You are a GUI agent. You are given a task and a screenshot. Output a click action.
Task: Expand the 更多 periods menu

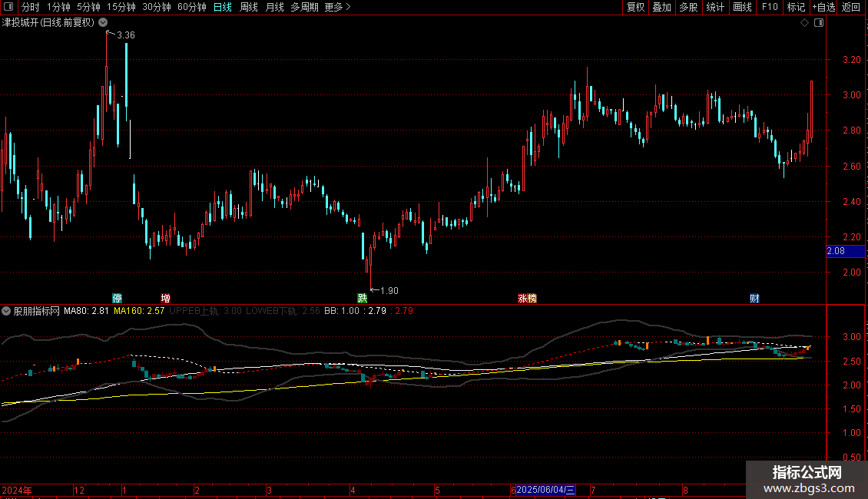(x=337, y=7)
